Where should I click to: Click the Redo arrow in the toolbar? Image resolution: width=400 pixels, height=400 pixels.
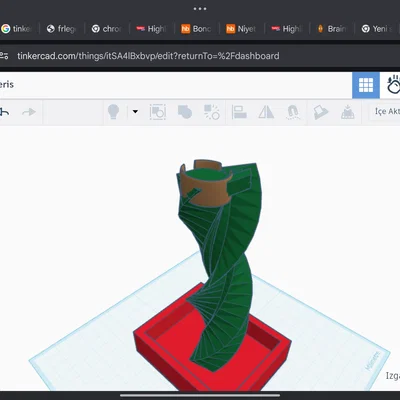click(29, 112)
